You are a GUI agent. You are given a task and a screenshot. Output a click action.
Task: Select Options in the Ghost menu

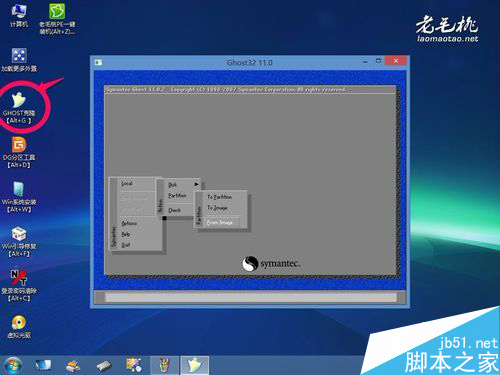pyautogui.click(x=129, y=223)
